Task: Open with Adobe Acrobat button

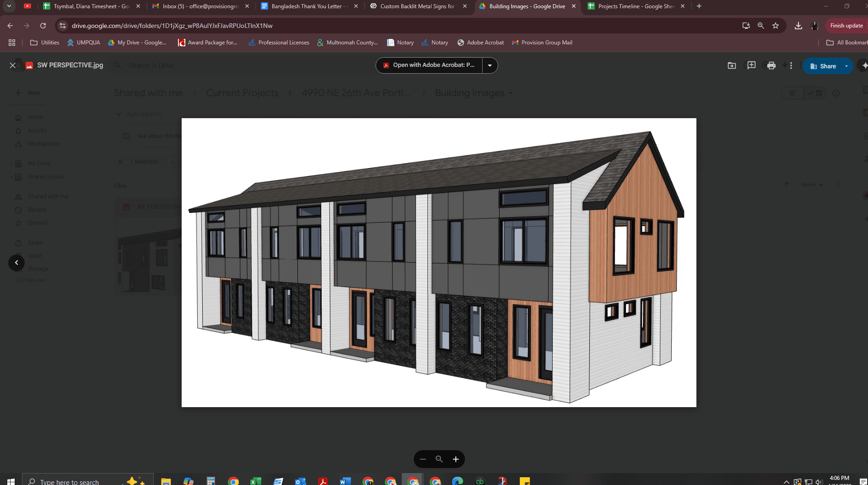Action: tap(429, 65)
